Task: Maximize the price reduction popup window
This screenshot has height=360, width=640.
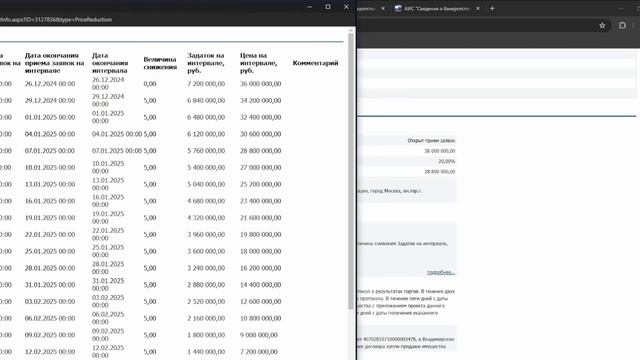Action: pyautogui.click(x=328, y=7)
